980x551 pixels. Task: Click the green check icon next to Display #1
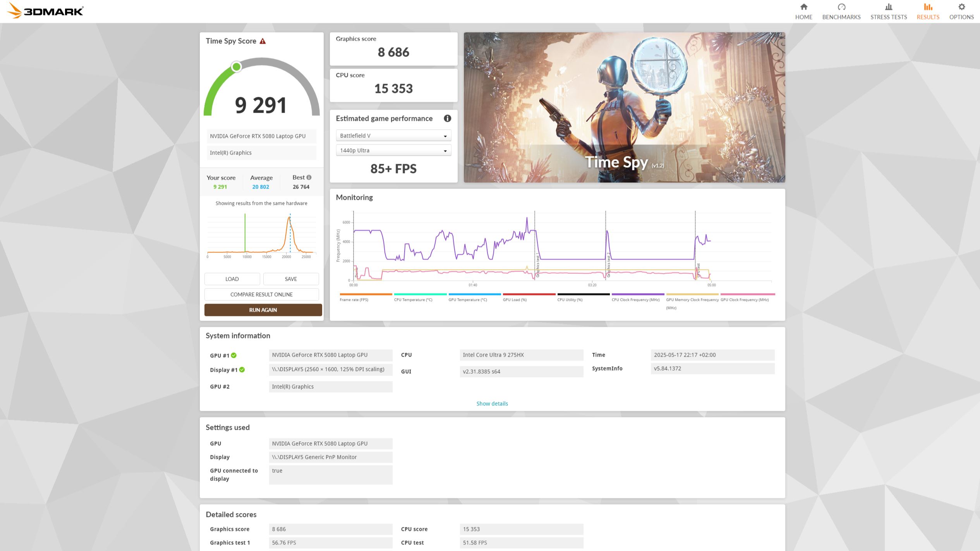242,370
